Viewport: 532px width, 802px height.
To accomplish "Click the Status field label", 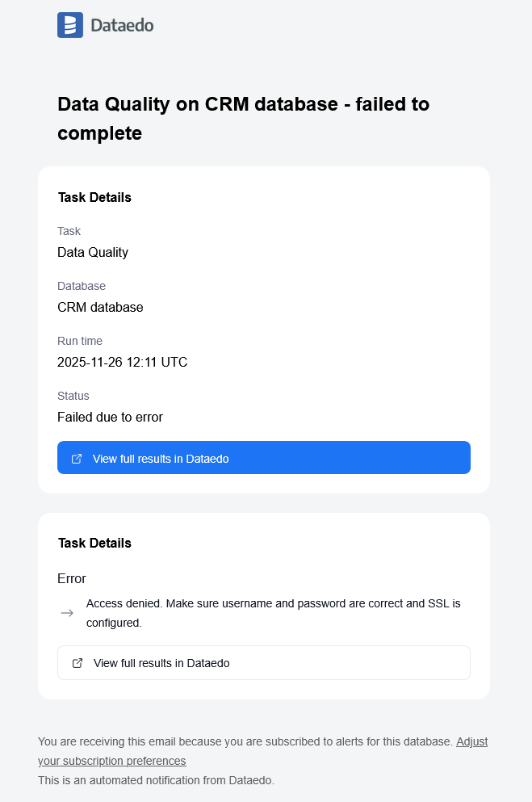I will coord(73,396).
